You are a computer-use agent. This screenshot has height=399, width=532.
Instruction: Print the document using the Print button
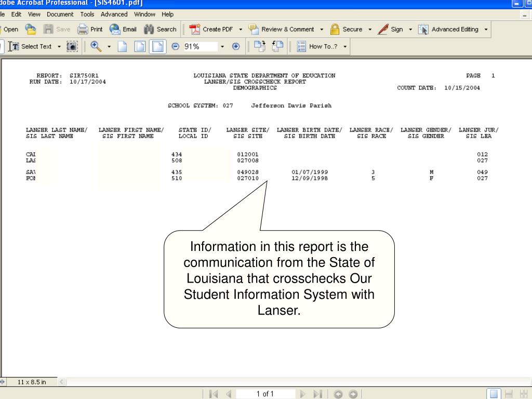(90, 30)
